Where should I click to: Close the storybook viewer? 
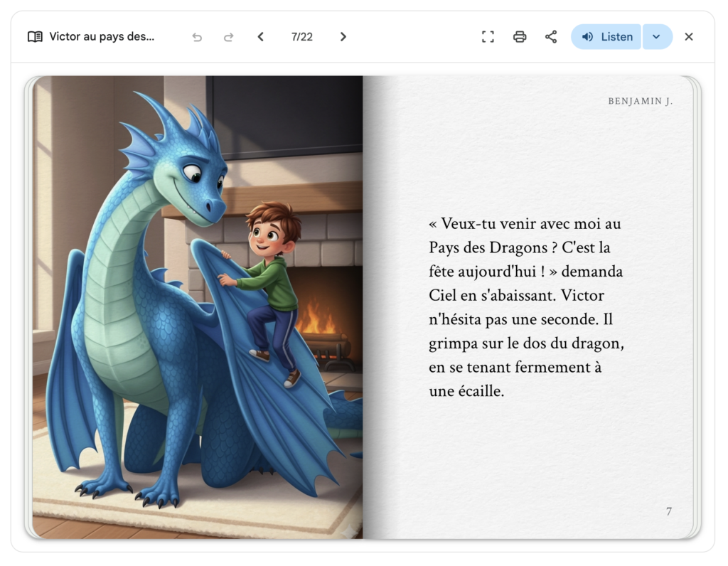[688, 37]
